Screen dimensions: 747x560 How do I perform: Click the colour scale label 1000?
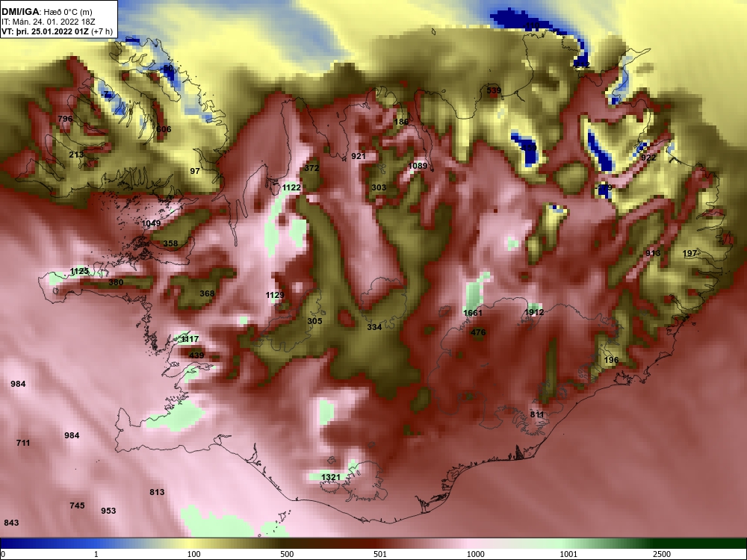pos(475,554)
